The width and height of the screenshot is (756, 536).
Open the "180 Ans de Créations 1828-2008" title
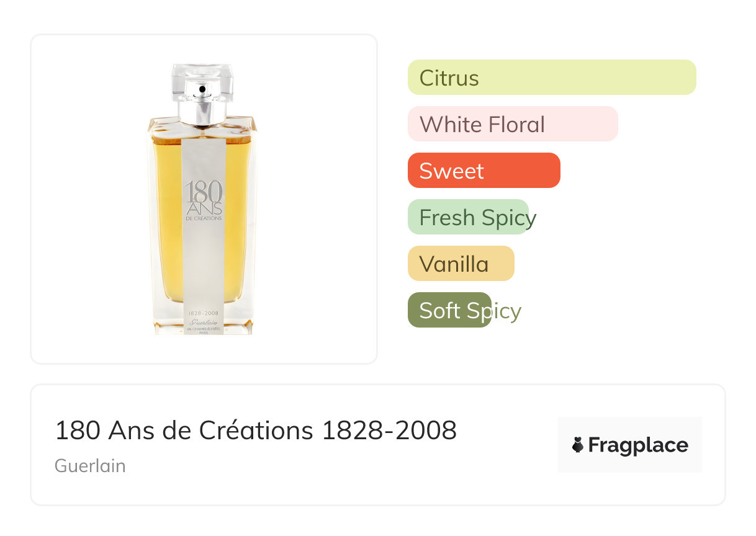[x=256, y=431]
